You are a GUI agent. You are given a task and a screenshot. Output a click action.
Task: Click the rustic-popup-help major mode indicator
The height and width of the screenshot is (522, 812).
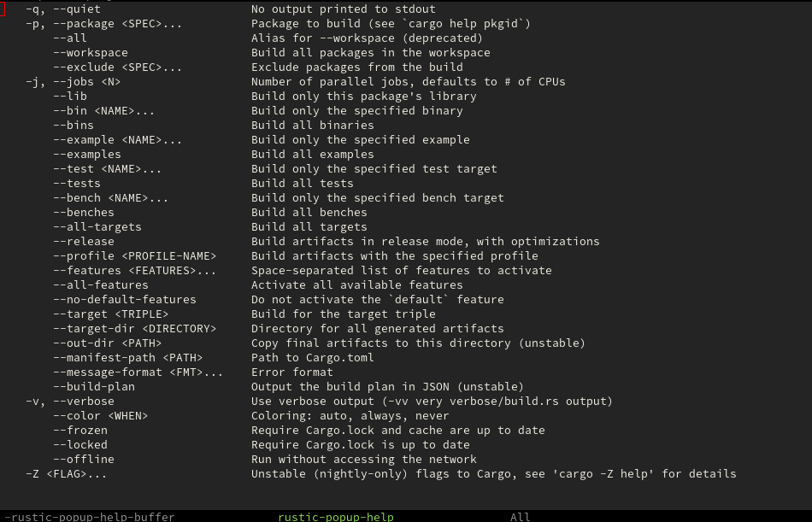pyautogui.click(x=335, y=517)
